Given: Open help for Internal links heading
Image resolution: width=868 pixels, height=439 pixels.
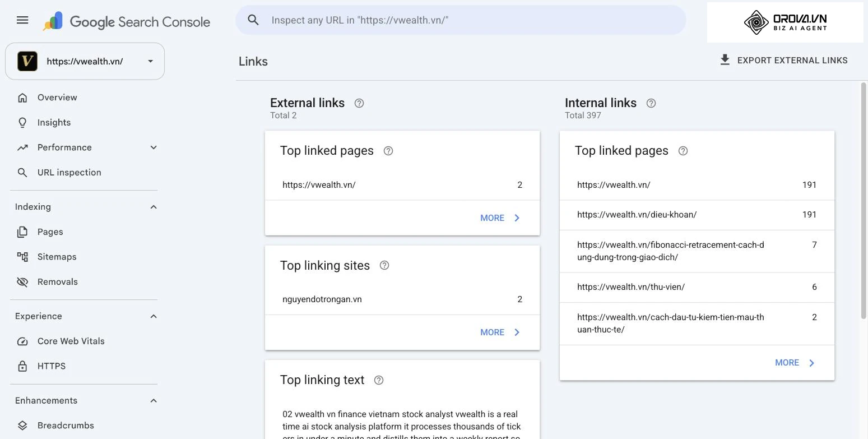Looking at the screenshot, I should click(651, 103).
